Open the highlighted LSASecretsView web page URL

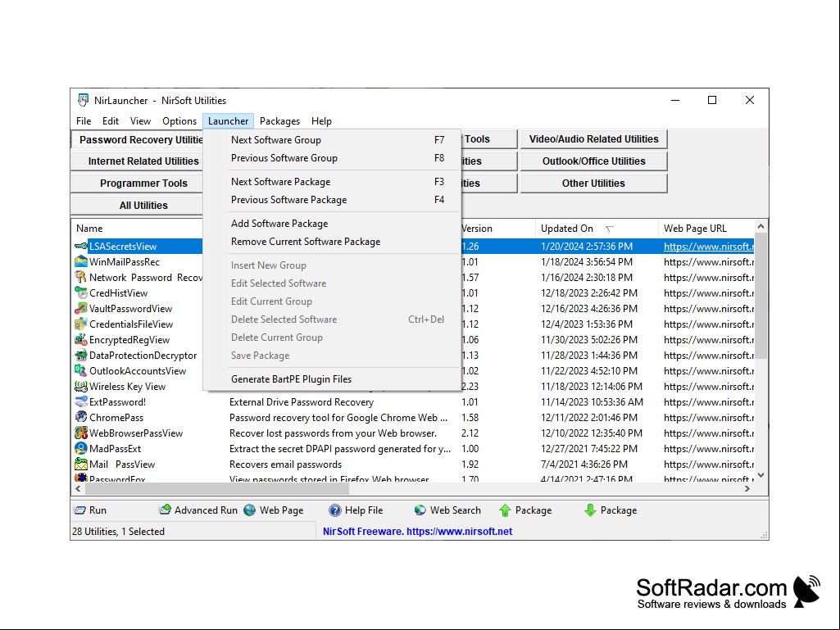[x=709, y=247]
